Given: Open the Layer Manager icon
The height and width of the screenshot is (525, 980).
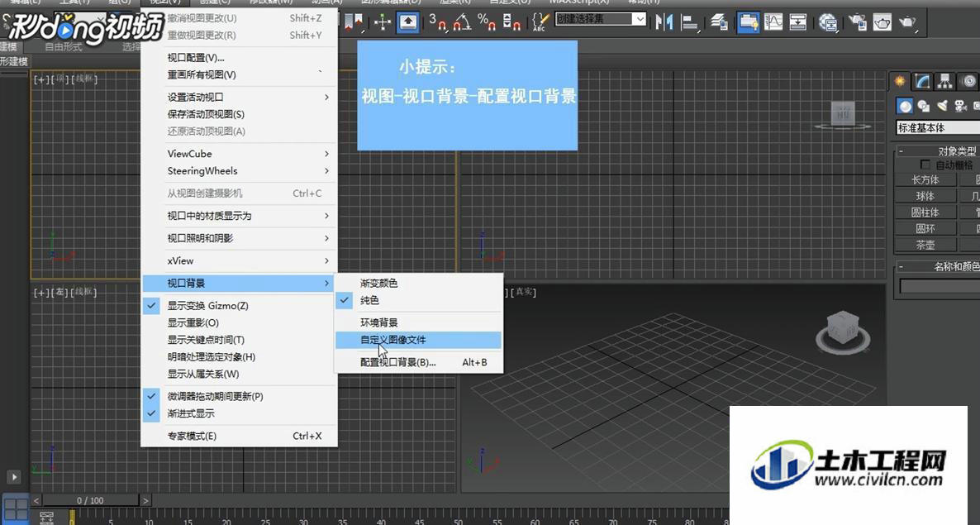Looking at the screenshot, I should [x=720, y=22].
